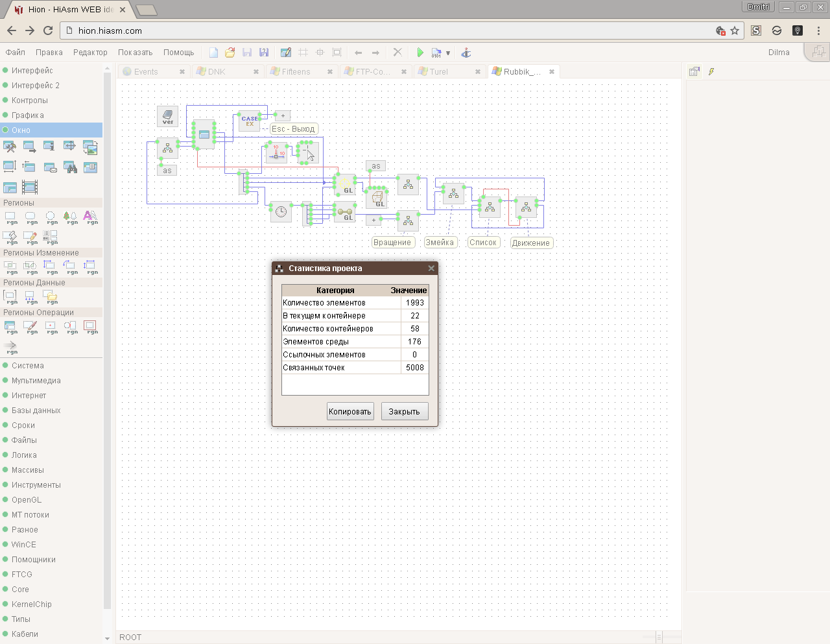The height and width of the screenshot is (644, 830).
Task: Pick the film strip window element
Action: (x=30, y=187)
